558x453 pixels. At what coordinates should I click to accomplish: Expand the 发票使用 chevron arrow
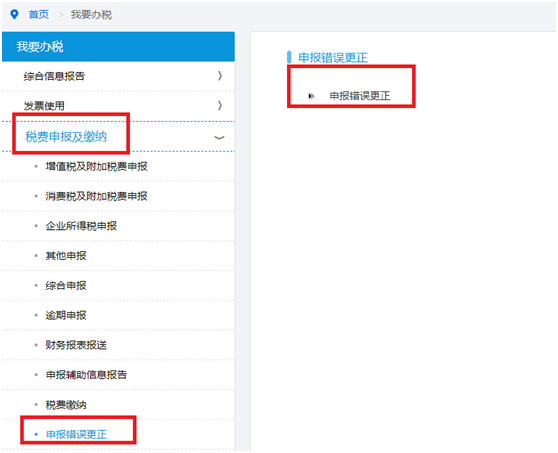tap(220, 106)
